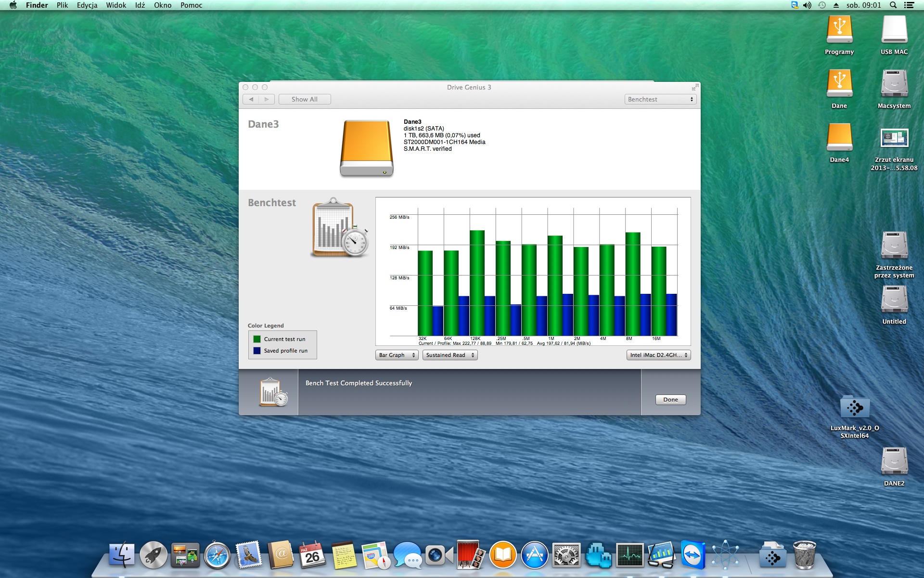The height and width of the screenshot is (578, 924).
Task: Open the Trash in the Dock
Action: 805,555
